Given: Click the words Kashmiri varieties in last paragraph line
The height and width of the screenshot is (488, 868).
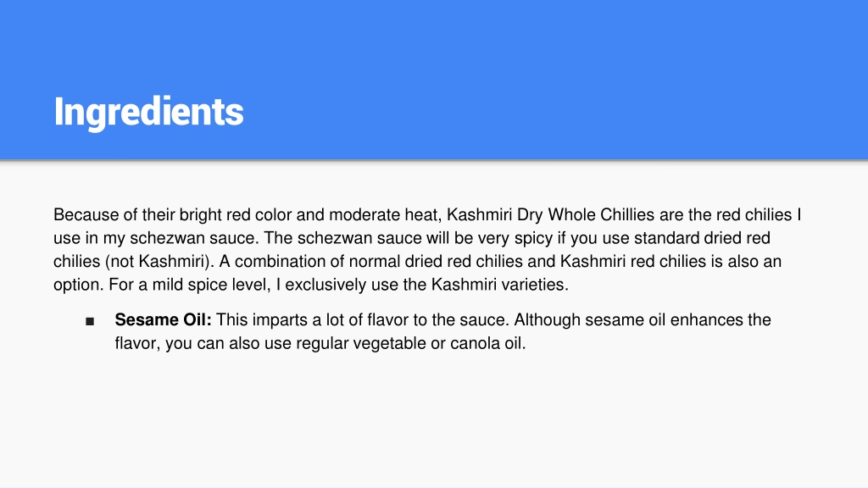Looking at the screenshot, I should point(499,285).
